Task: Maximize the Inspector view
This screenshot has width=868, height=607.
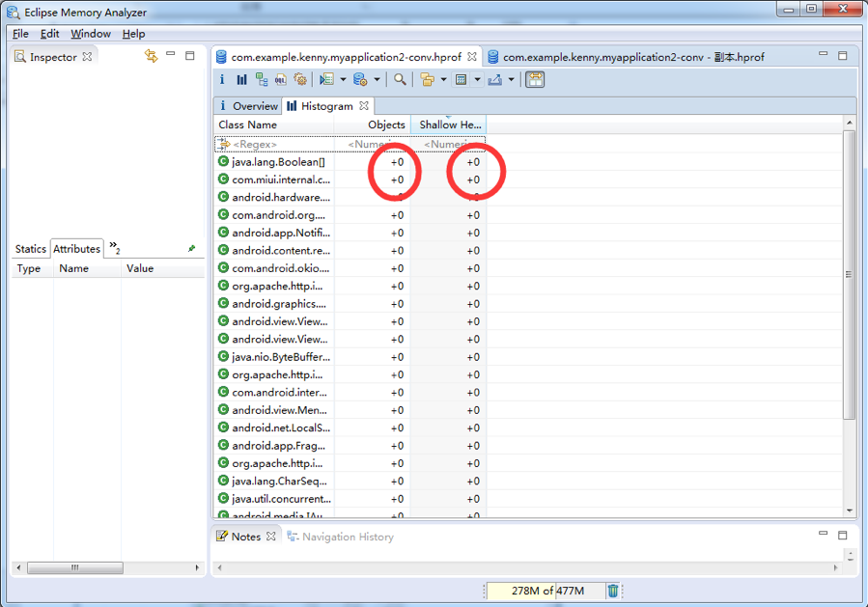Action: pos(190,55)
